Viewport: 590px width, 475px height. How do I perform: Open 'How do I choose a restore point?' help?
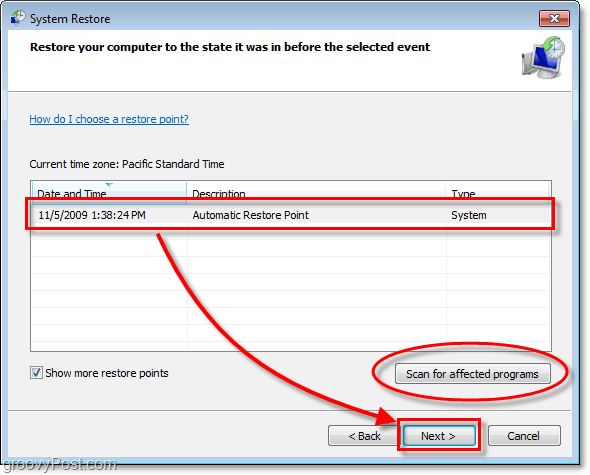pyautogui.click(x=109, y=119)
